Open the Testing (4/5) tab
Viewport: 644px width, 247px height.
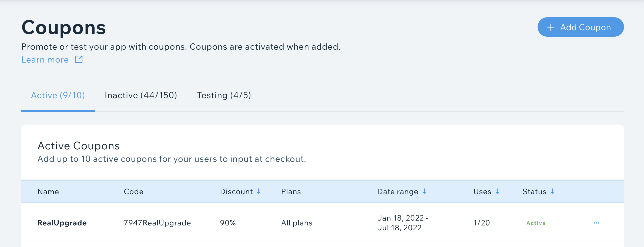224,95
